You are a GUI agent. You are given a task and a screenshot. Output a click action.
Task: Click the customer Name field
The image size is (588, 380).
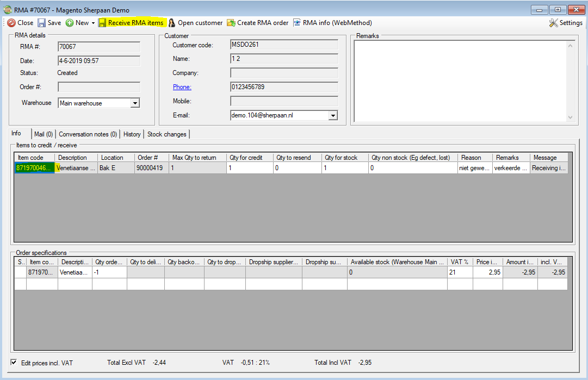tap(284, 59)
